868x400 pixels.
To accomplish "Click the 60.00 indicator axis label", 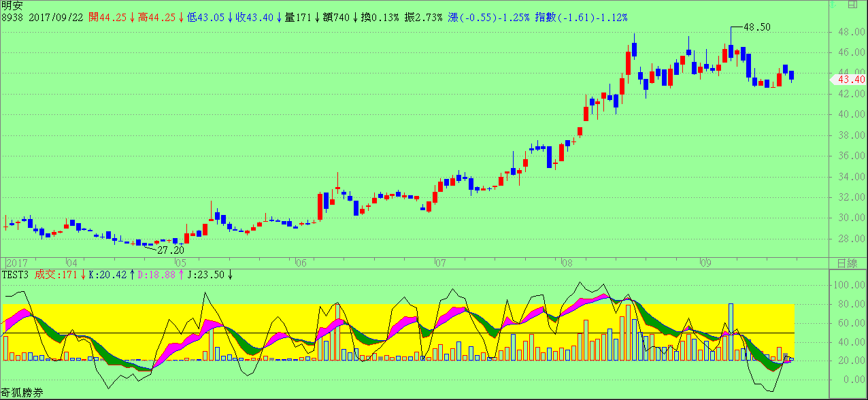I will [x=851, y=323].
